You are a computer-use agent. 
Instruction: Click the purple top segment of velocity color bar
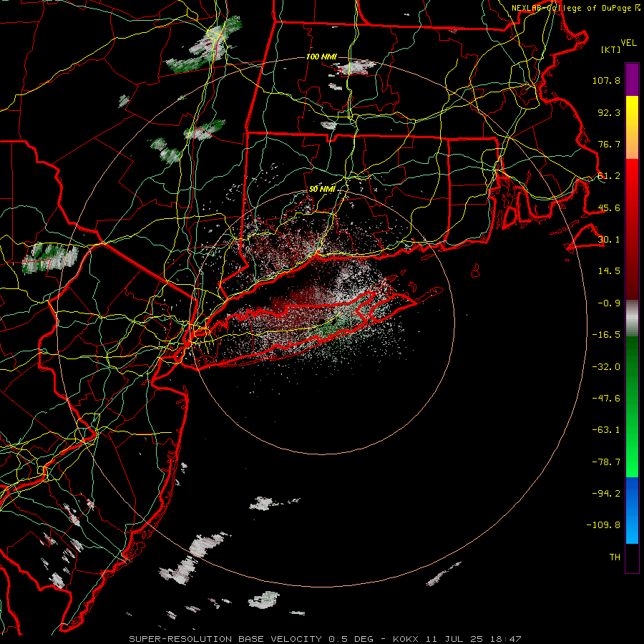[x=632, y=79]
